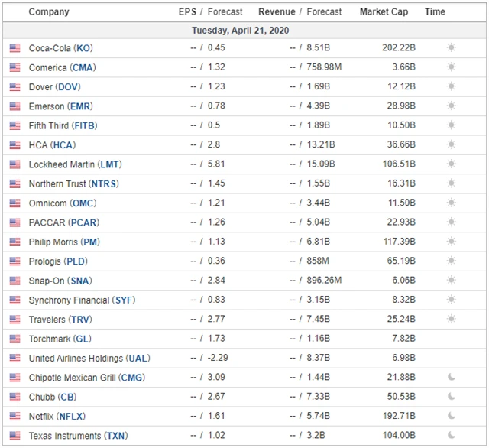
Task: Sort by the Market Cap column header
Action: 383,11
